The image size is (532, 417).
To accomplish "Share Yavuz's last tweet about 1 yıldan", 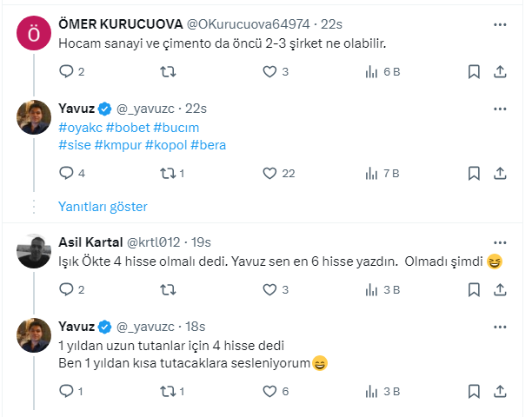I will pos(500,392).
